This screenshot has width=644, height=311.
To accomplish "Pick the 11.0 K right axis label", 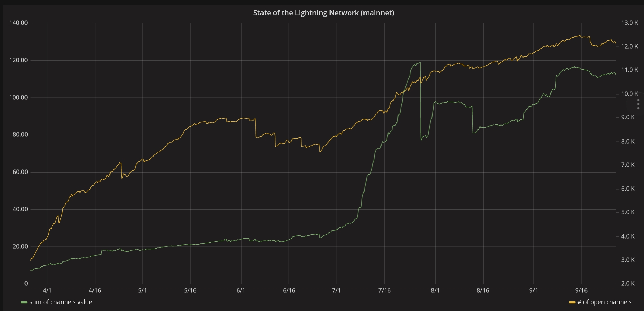I will [629, 70].
